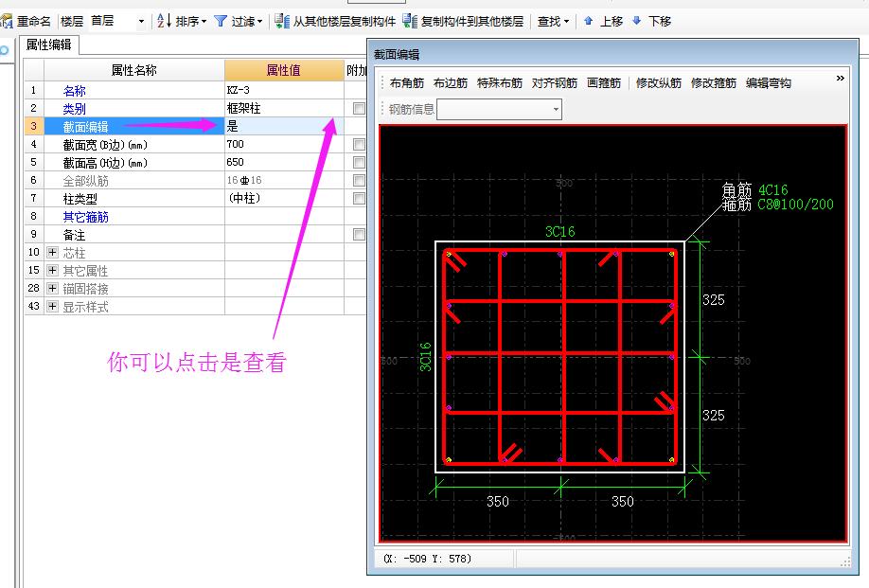The width and height of the screenshot is (869, 588).
Task: Click the 截面高 value 650
Action: [x=284, y=162]
